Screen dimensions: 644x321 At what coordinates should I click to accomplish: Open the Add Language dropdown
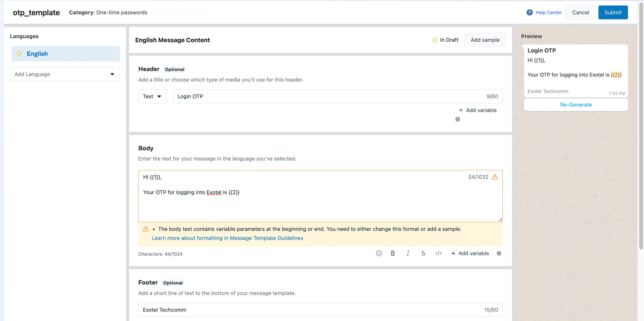tap(65, 74)
